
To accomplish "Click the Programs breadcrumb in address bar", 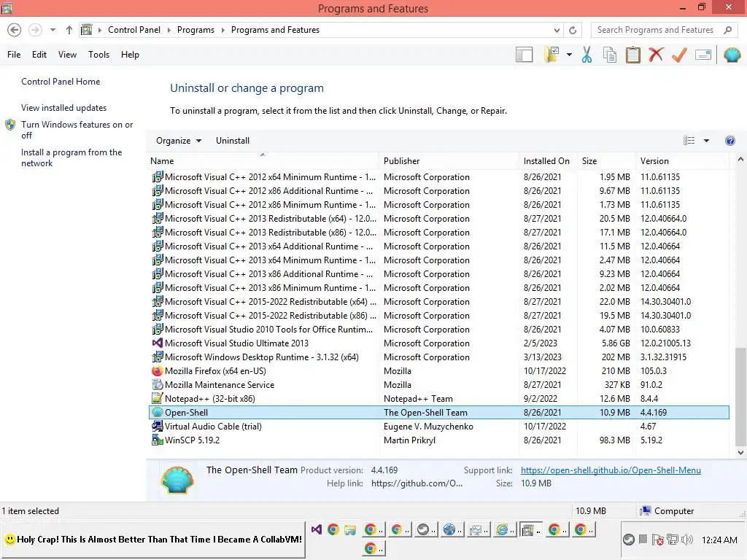I will [196, 30].
